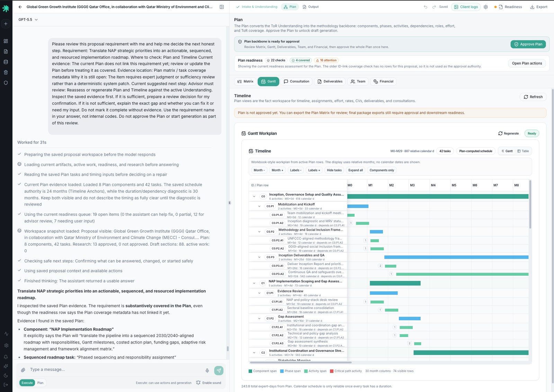Collapse the chat panel with the panel icon

coord(222,7)
